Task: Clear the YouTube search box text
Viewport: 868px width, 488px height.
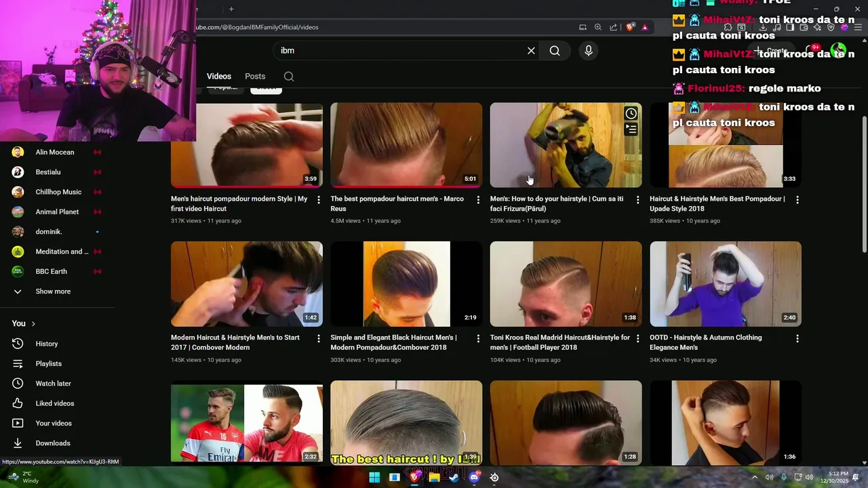Action: 531,51
